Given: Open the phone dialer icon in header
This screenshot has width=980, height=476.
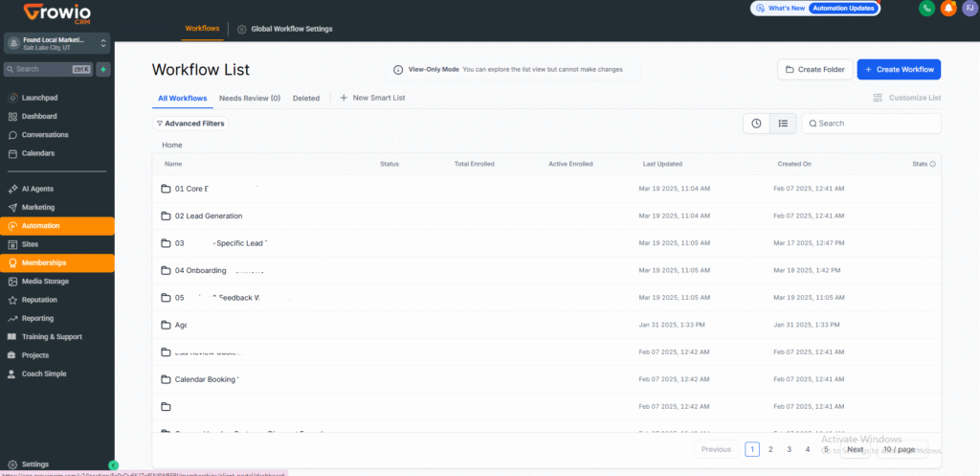Looking at the screenshot, I should click(x=926, y=8).
